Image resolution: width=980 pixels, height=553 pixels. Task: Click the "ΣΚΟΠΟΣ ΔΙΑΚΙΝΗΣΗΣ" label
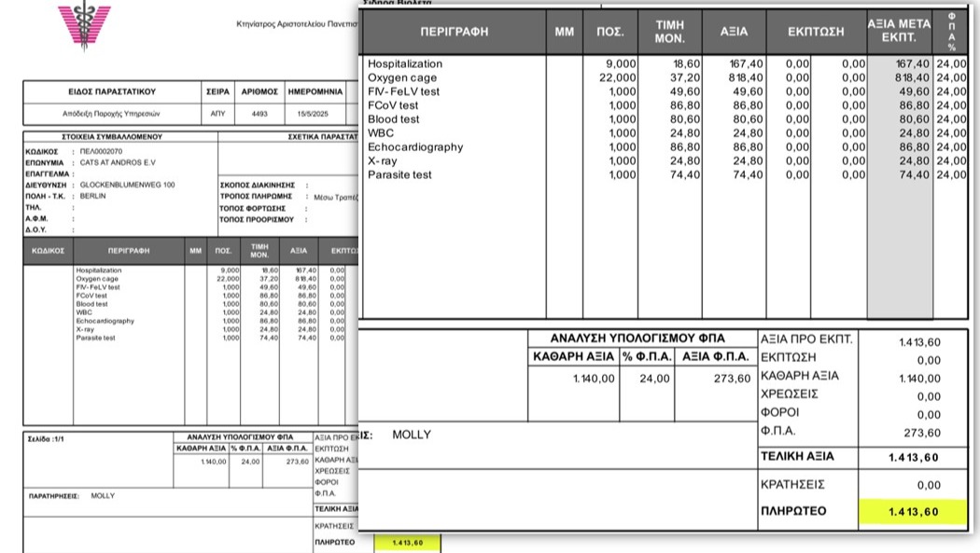click(x=257, y=186)
